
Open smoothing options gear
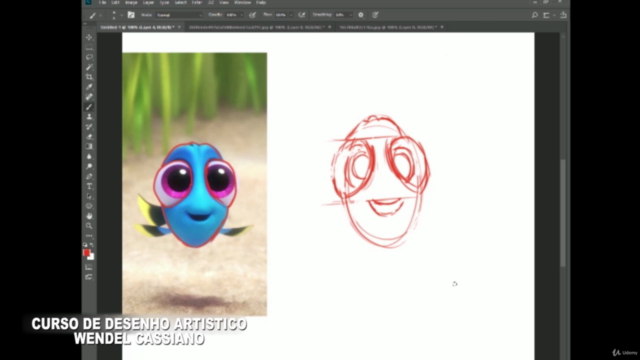click(x=361, y=15)
